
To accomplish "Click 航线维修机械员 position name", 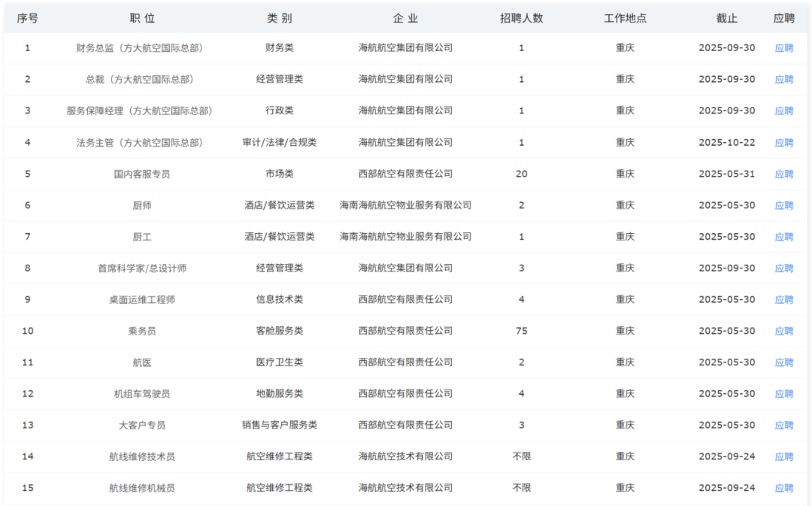I will point(142,489).
